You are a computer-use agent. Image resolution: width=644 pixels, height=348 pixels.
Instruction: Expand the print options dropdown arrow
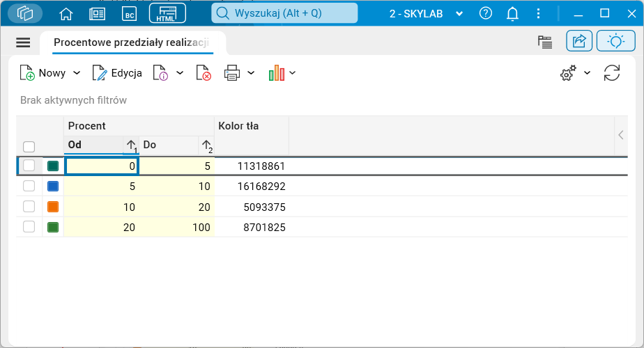click(x=251, y=73)
